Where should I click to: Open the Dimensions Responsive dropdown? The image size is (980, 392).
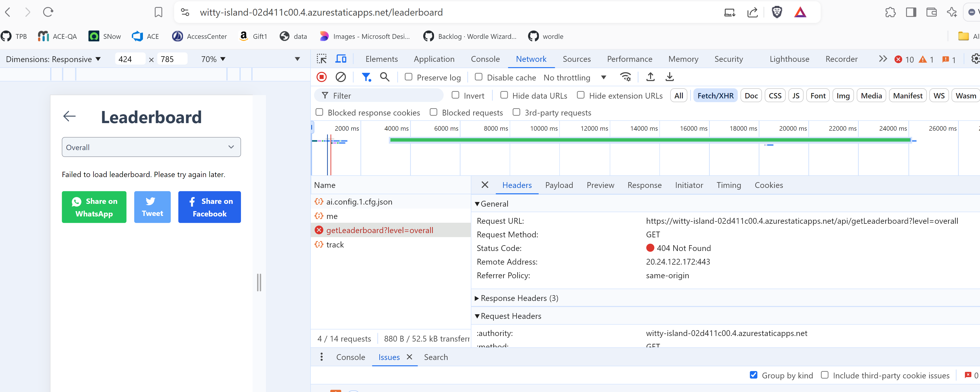click(53, 59)
